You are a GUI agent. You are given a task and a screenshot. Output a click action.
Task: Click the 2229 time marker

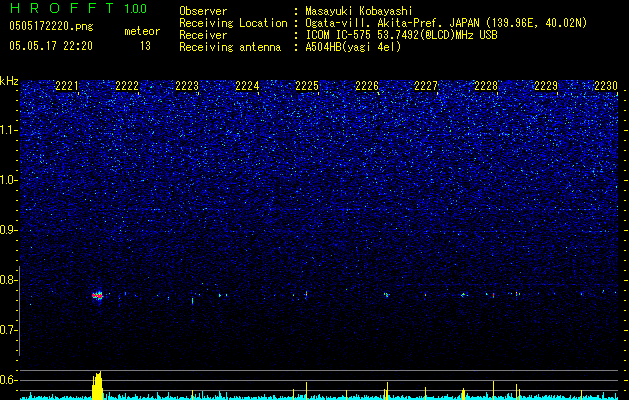point(546,85)
